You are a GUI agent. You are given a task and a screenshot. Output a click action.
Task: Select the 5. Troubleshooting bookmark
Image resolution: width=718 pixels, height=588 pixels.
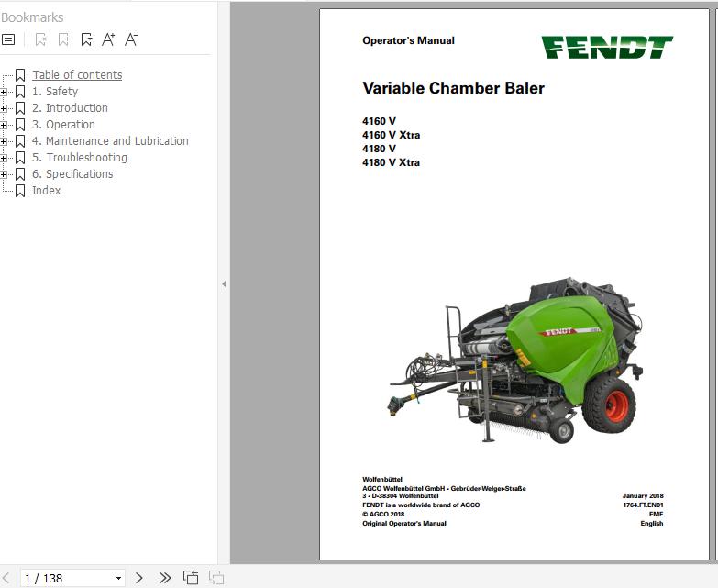[x=80, y=157]
